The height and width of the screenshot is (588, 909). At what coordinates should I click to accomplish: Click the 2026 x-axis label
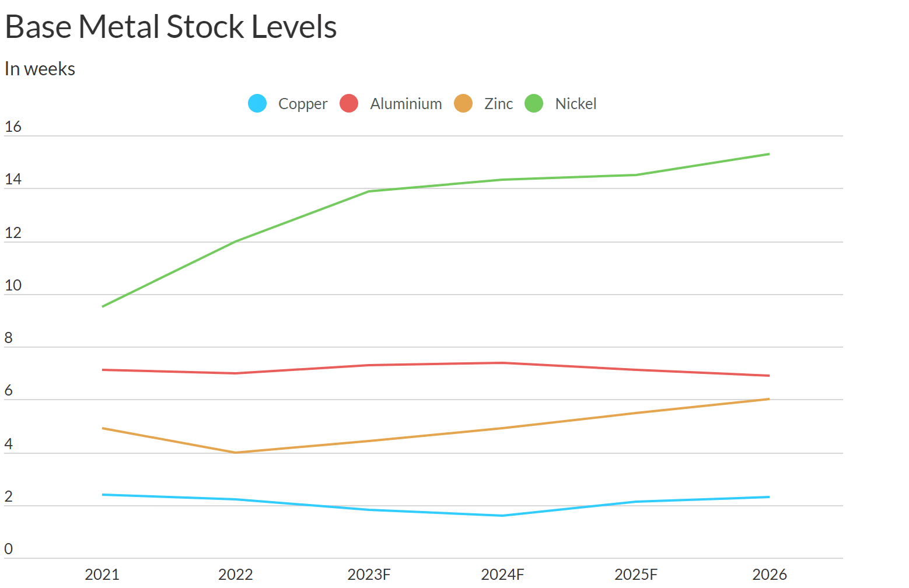[x=769, y=575]
